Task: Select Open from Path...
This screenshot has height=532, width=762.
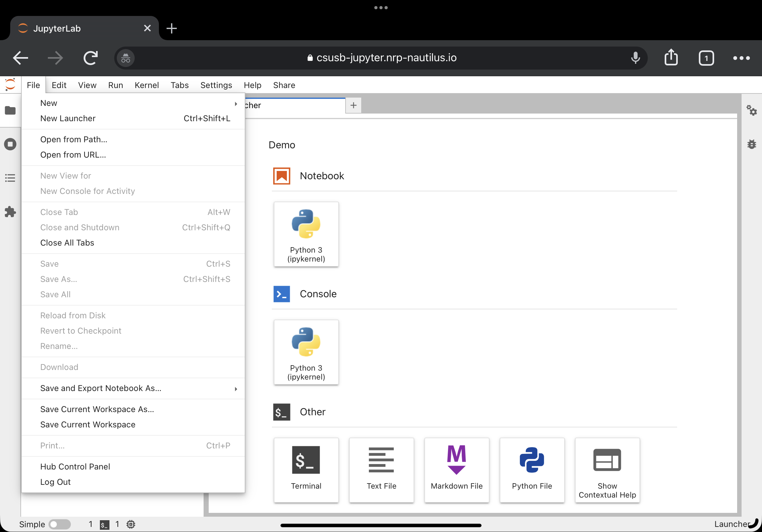Action: (133, 139)
